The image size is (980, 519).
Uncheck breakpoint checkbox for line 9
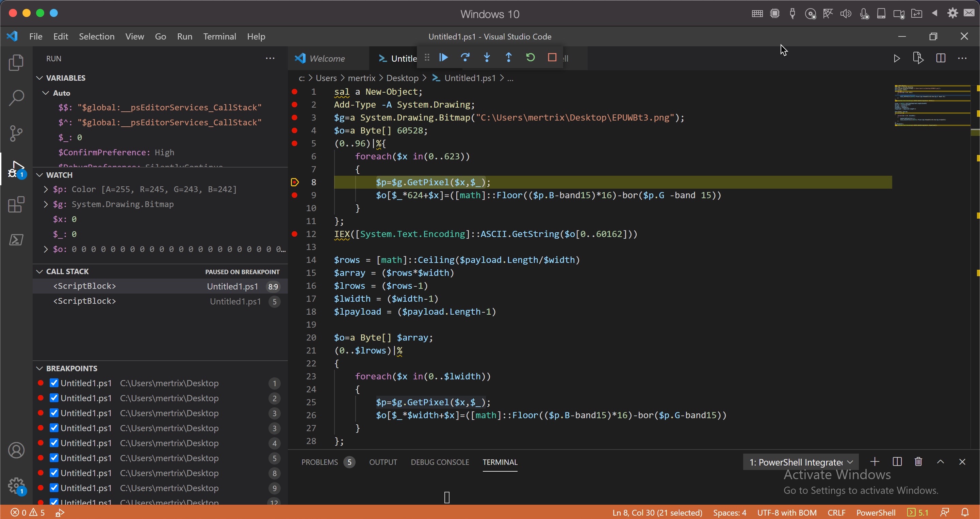54,488
